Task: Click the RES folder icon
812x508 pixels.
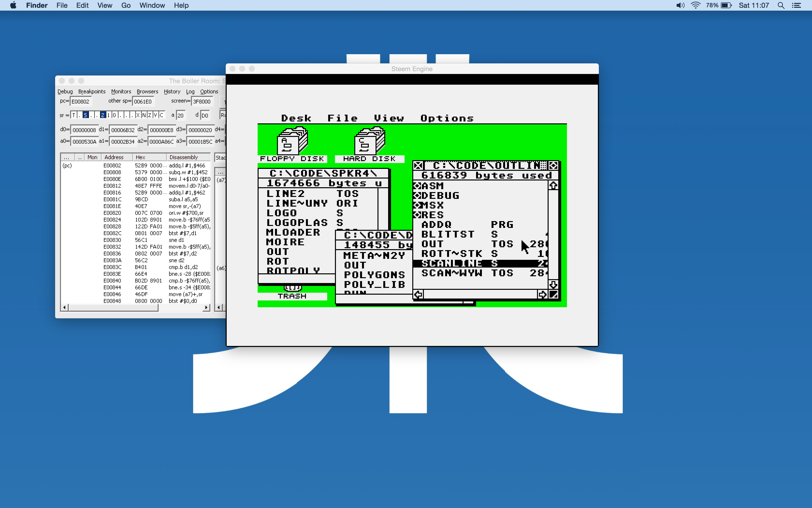Action: pos(417,215)
